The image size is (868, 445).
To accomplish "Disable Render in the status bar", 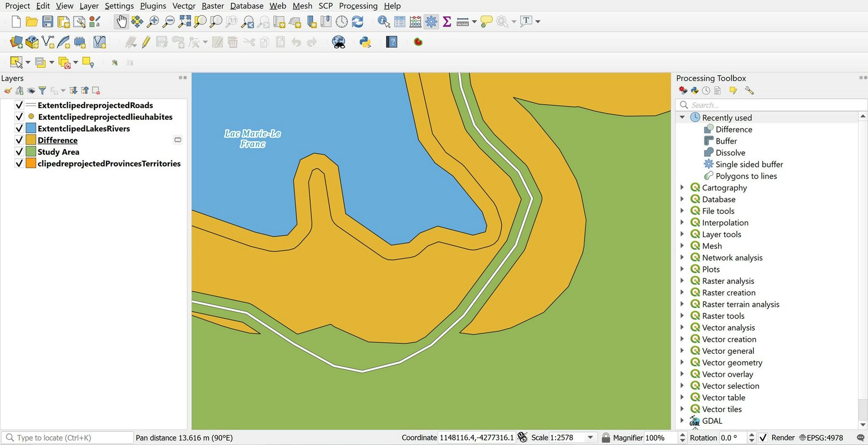I will point(763,437).
